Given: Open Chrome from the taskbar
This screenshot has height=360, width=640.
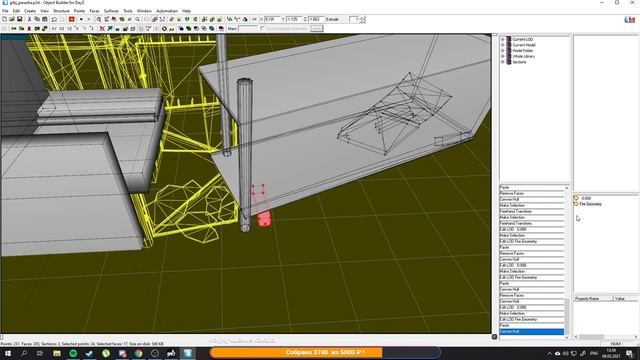Looking at the screenshot, I should (139, 353).
